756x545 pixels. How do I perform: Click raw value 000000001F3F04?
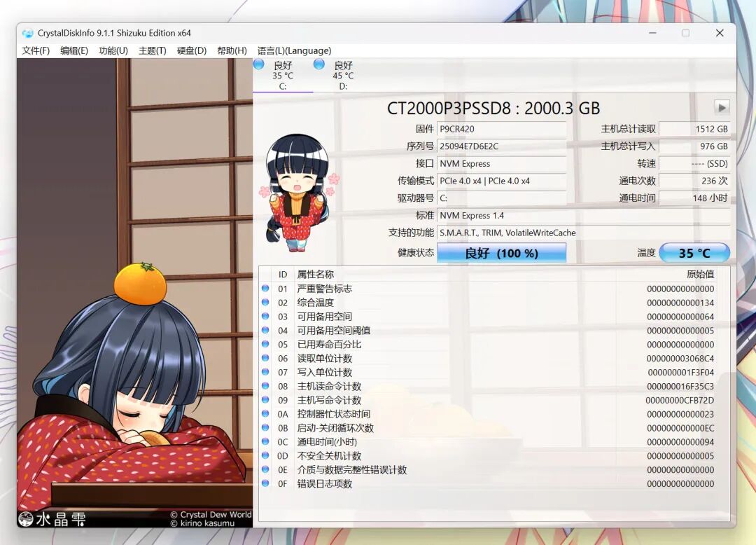click(x=681, y=373)
